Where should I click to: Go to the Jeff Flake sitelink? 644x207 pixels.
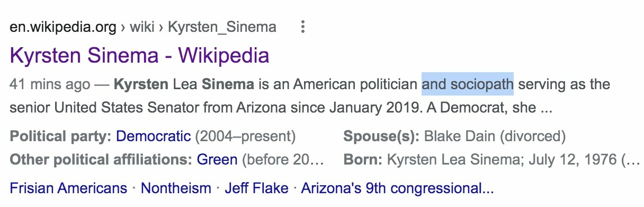[x=256, y=188]
